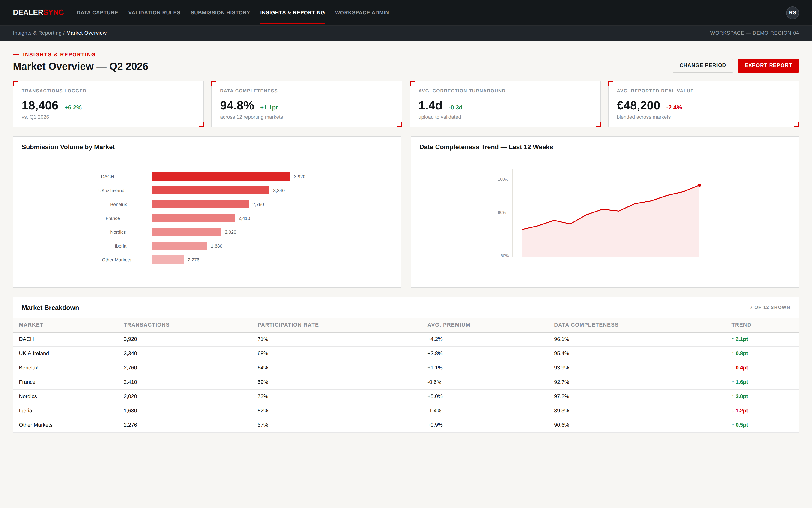Sort by Trend column header
Image resolution: width=812 pixels, height=508 pixels.
point(741,325)
